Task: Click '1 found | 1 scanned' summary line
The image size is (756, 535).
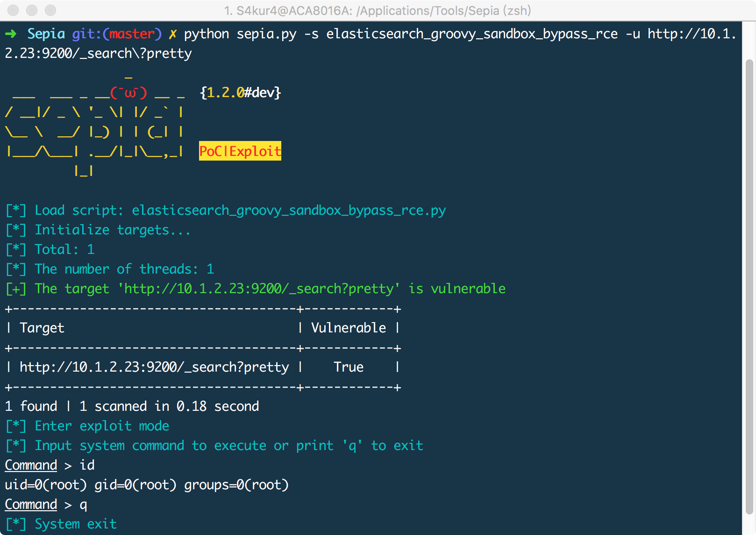Action: click(132, 407)
